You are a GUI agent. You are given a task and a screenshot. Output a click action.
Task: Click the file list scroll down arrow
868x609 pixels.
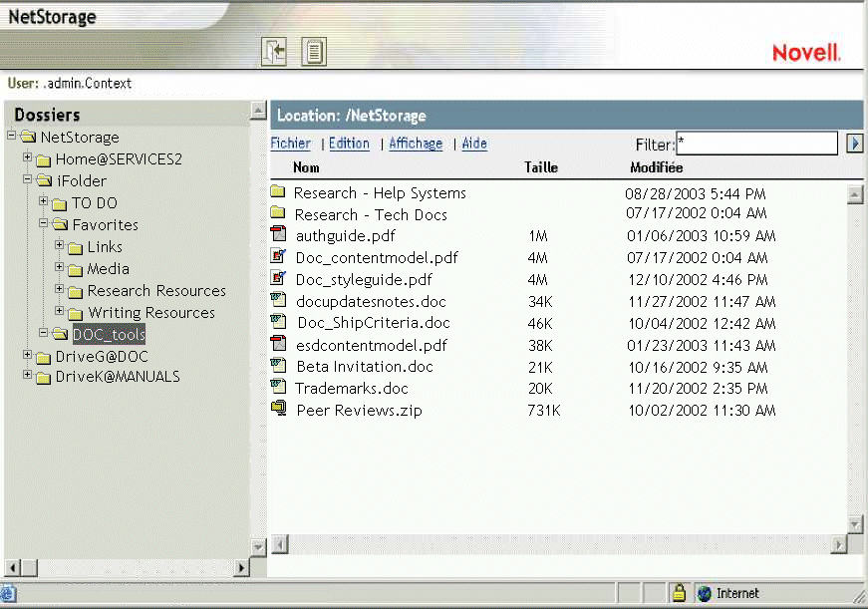(855, 523)
